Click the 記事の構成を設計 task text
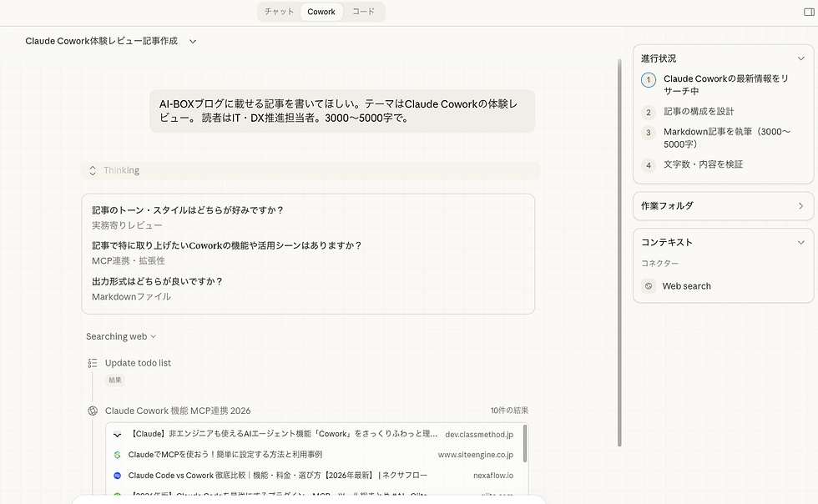 click(699, 112)
